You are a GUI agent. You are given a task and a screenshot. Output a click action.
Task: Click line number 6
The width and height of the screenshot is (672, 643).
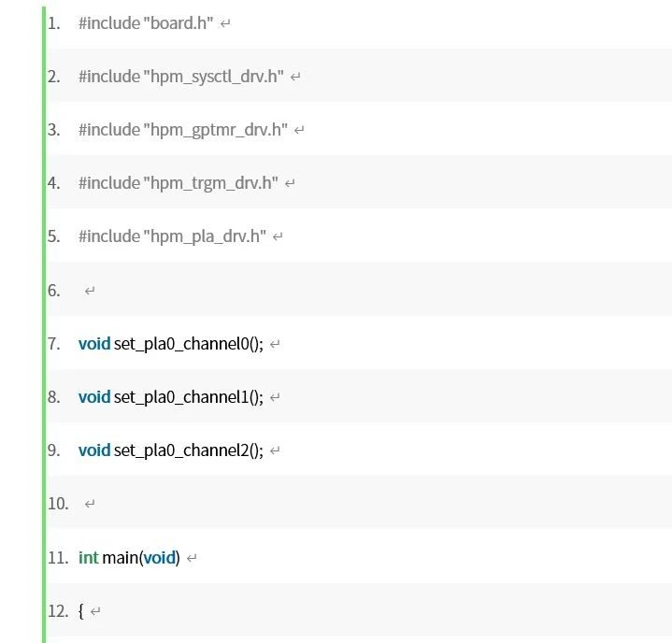coord(53,291)
